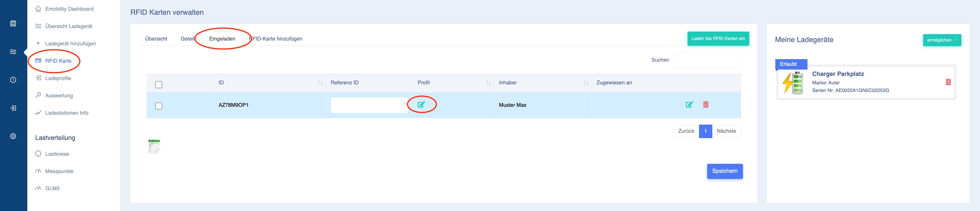Open RFID Karte menu entry
This screenshot has height=211, width=980.
click(58, 61)
